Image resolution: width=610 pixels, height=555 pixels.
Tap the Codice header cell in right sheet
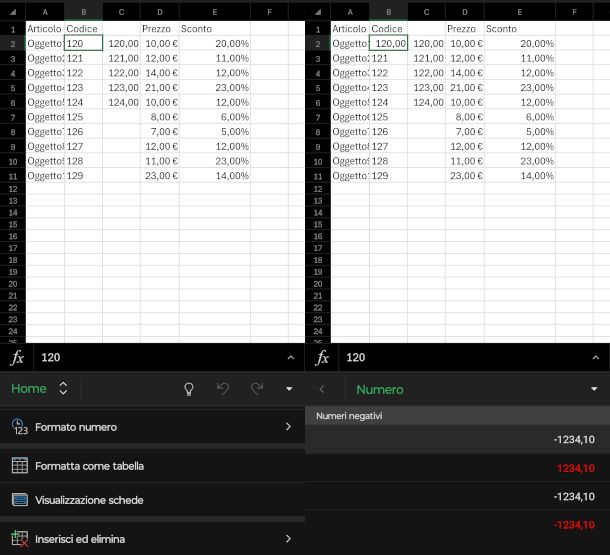(x=388, y=29)
